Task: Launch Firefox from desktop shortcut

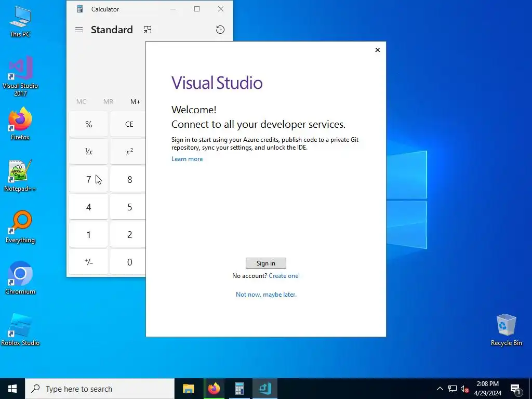Action: tap(20, 124)
